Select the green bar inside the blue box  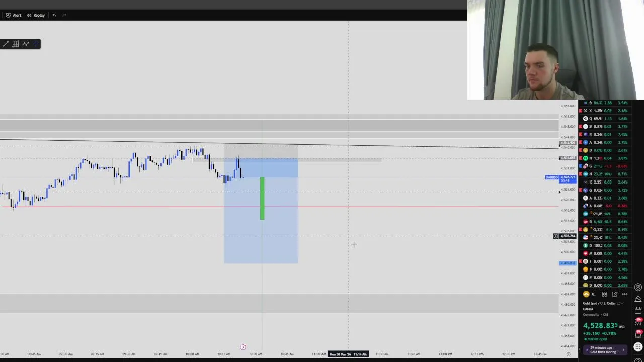pyautogui.click(x=262, y=198)
